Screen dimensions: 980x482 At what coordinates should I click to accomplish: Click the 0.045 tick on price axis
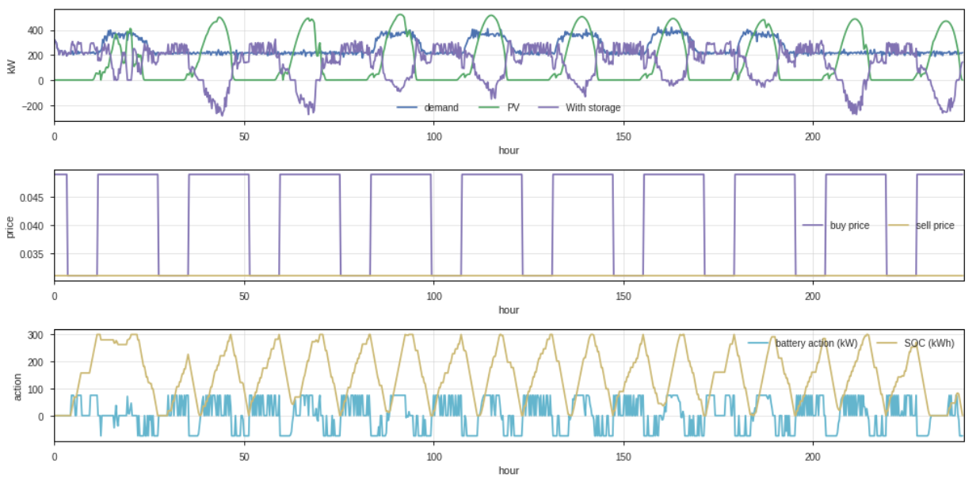pos(36,197)
